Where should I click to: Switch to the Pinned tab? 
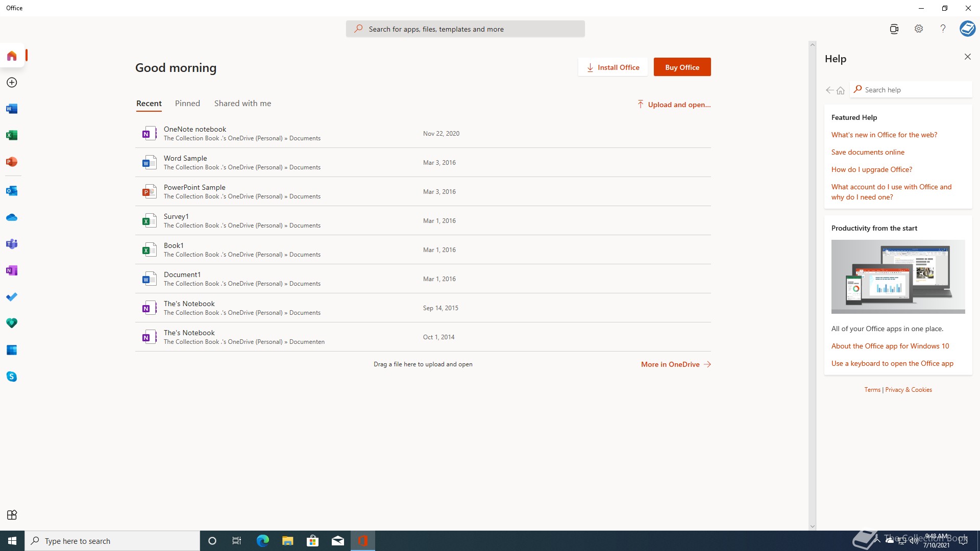point(187,104)
